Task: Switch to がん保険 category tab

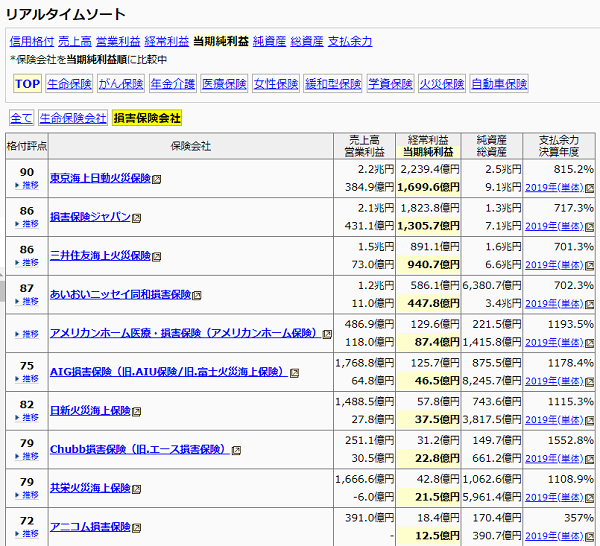Action: 121,83
